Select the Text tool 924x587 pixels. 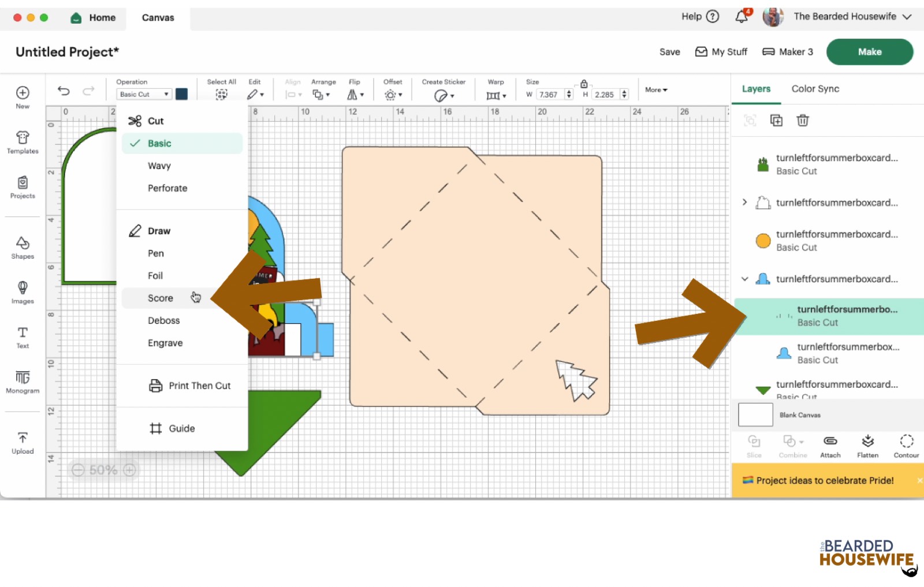pos(23,337)
